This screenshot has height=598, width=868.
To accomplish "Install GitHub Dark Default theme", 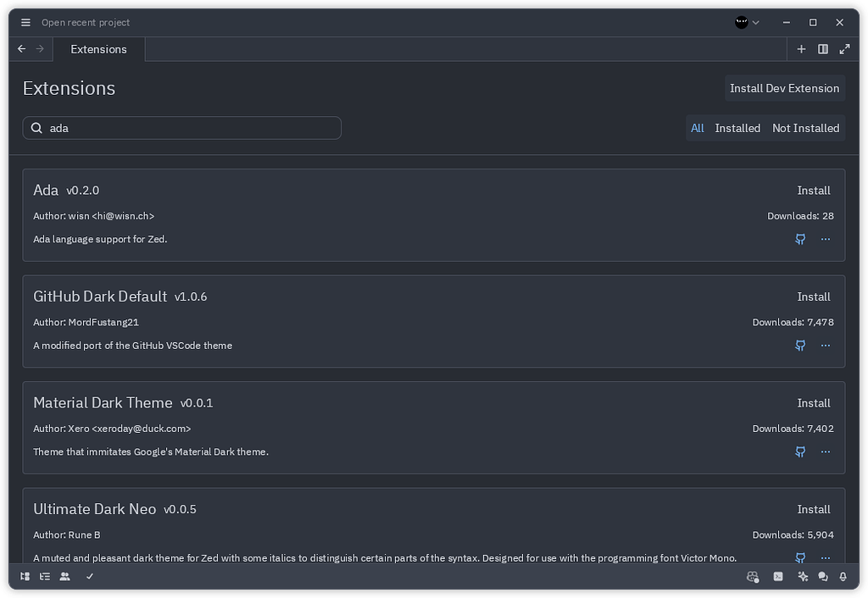I will pyautogui.click(x=813, y=296).
